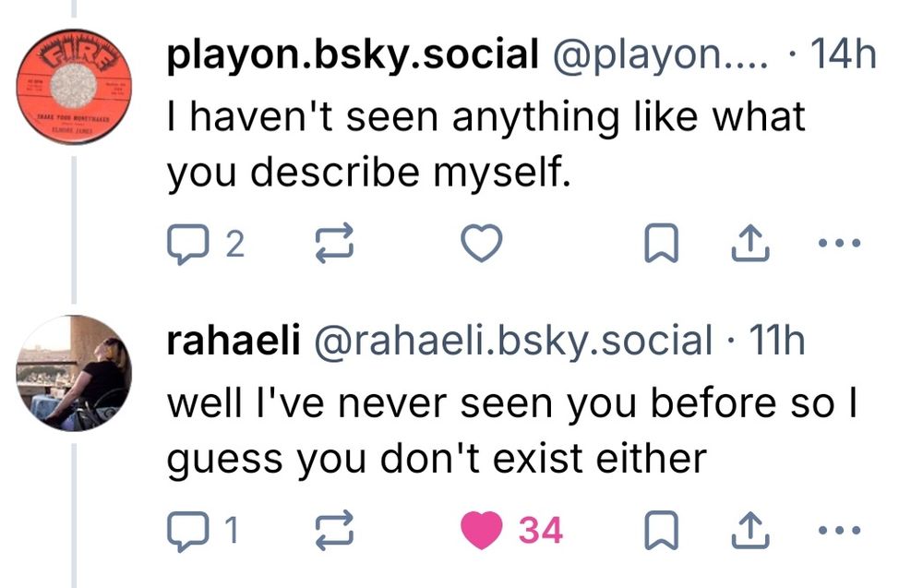Open the 14h timestamp on playon's post
The height and width of the screenshot is (588, 923).
pos(839,57)
